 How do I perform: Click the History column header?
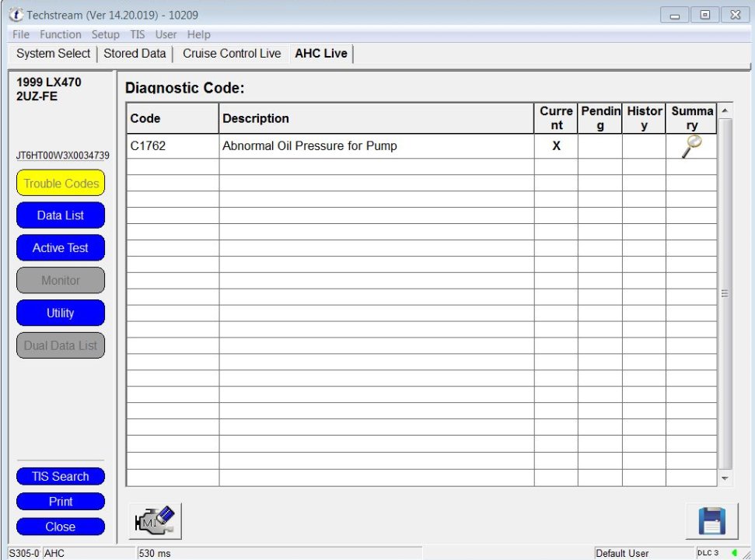point(645,118)
